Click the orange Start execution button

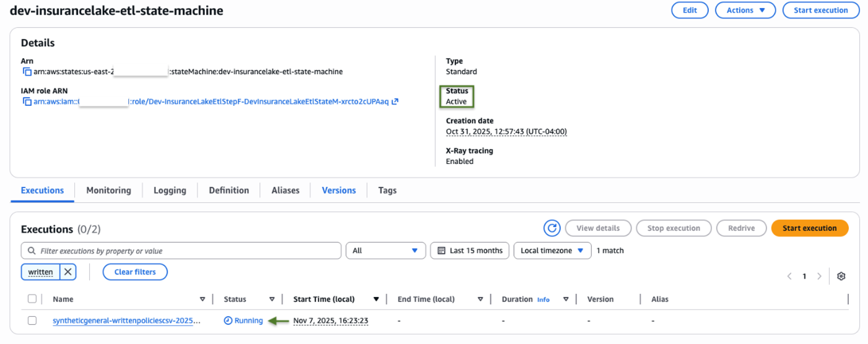810,228
